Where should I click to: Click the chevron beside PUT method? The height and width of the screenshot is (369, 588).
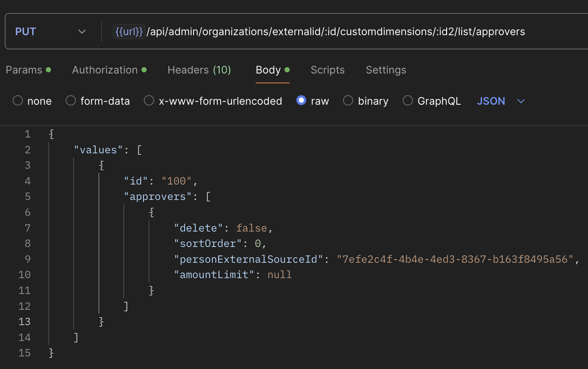coord(82,32)
